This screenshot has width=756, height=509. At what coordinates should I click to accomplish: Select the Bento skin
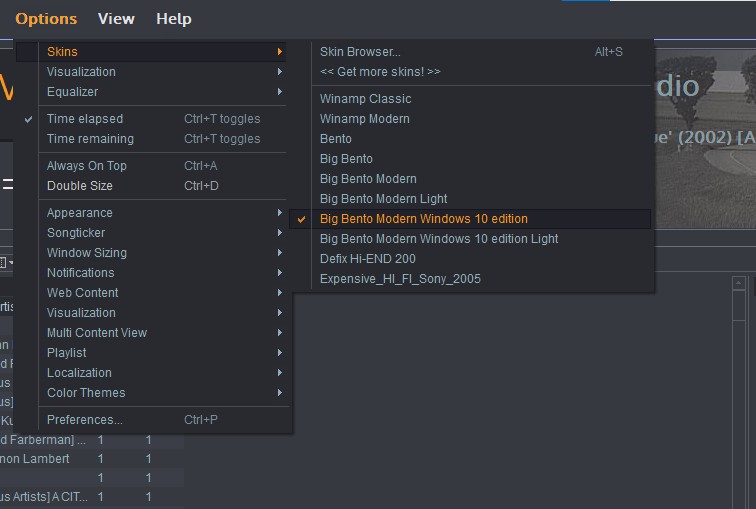(471, 139)
